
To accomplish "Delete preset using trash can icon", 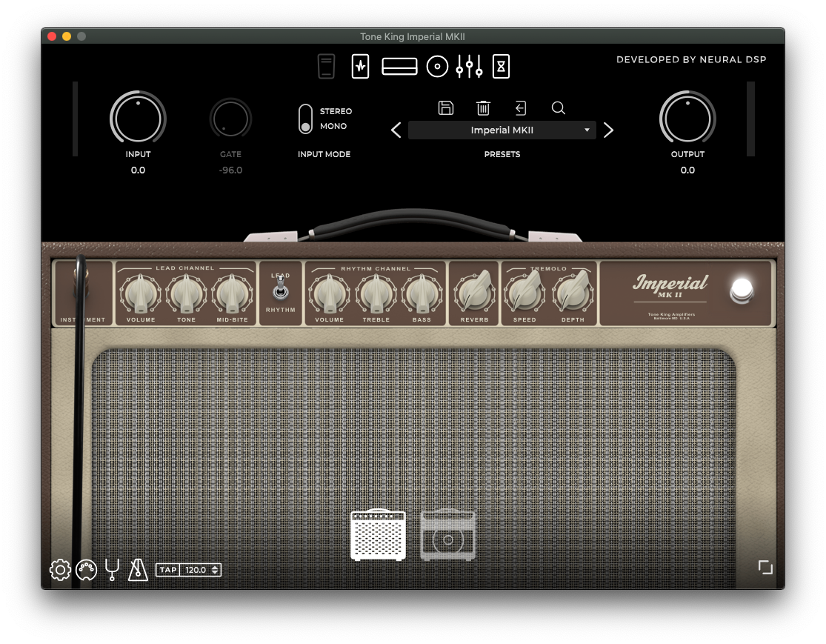I will tap(483, 108).
